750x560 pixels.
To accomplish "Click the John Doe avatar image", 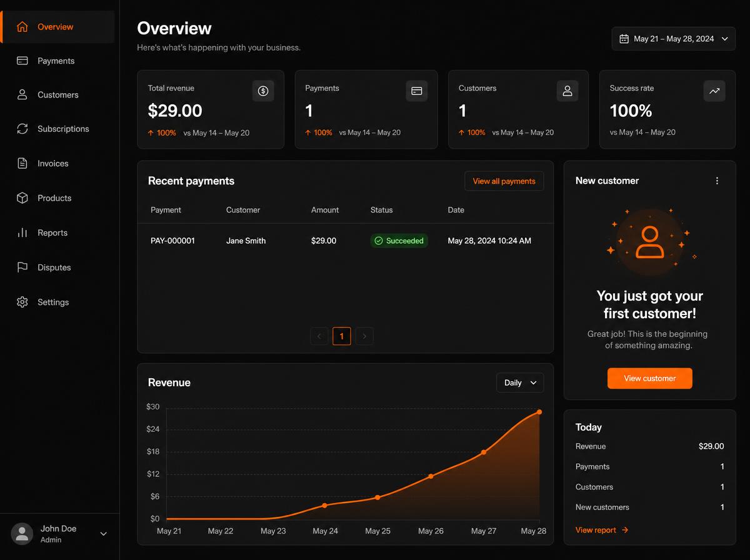I will click(x=22, y=534).
